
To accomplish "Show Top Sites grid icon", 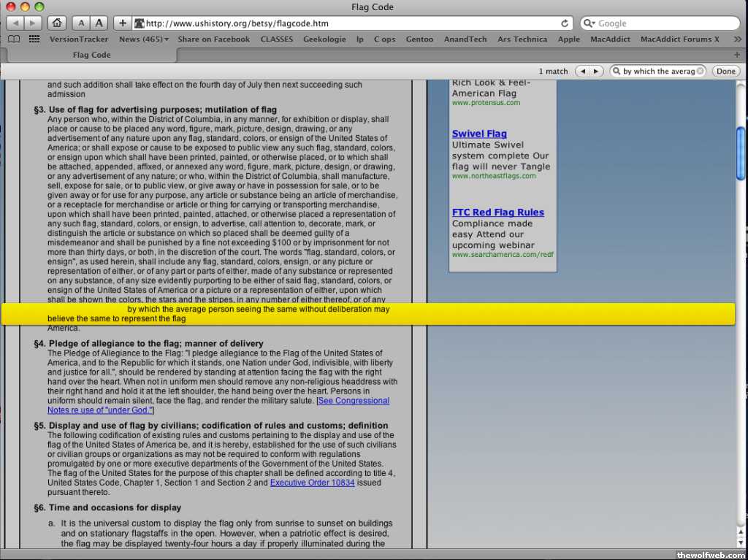I will point(34,39).
